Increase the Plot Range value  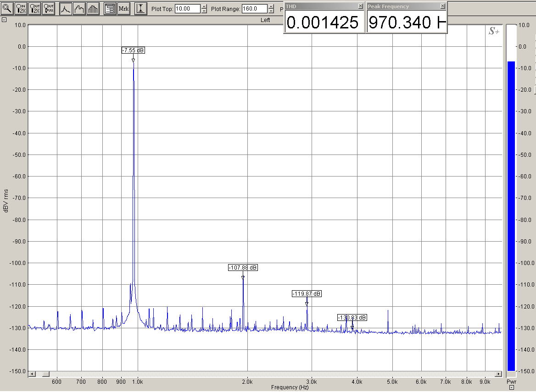(271, 6)
